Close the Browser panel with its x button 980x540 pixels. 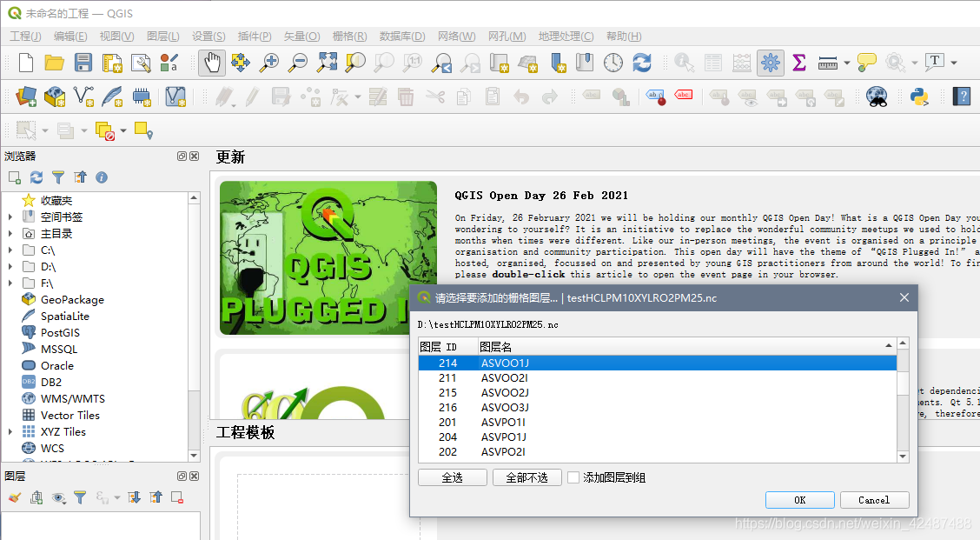pyautogui.click(x=195, y=156)
